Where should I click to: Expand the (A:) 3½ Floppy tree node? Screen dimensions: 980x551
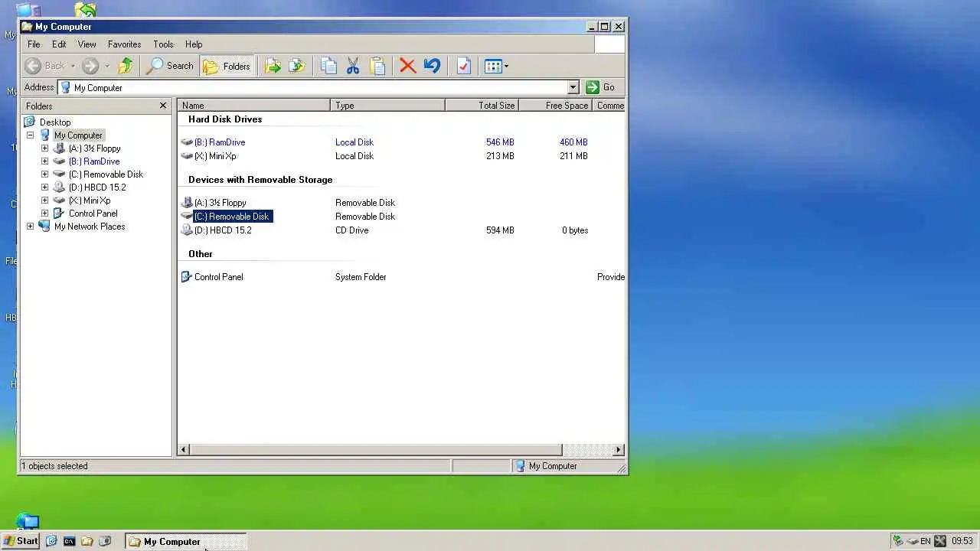[x=44, y=148]
